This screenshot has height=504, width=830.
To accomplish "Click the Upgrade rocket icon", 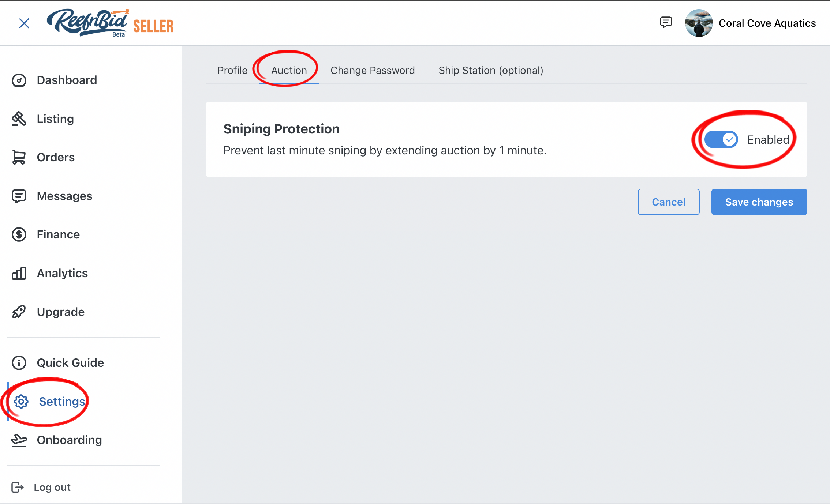I will (19, 312).
